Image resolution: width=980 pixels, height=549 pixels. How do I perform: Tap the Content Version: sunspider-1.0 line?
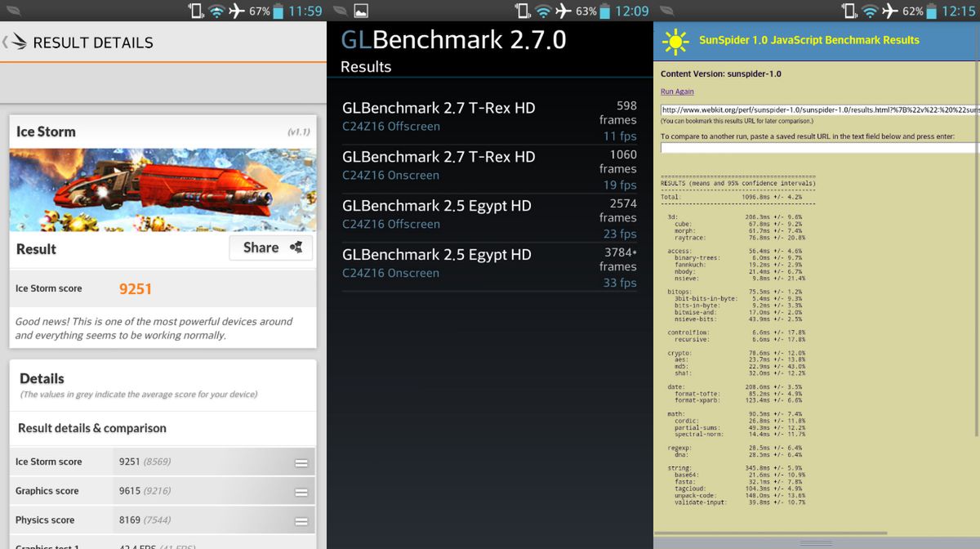tap(721, 74)
